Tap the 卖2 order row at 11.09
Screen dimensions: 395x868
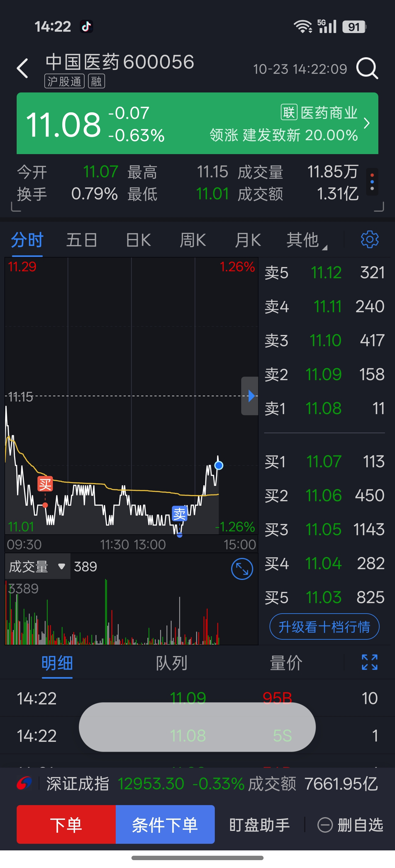[324, 374]
